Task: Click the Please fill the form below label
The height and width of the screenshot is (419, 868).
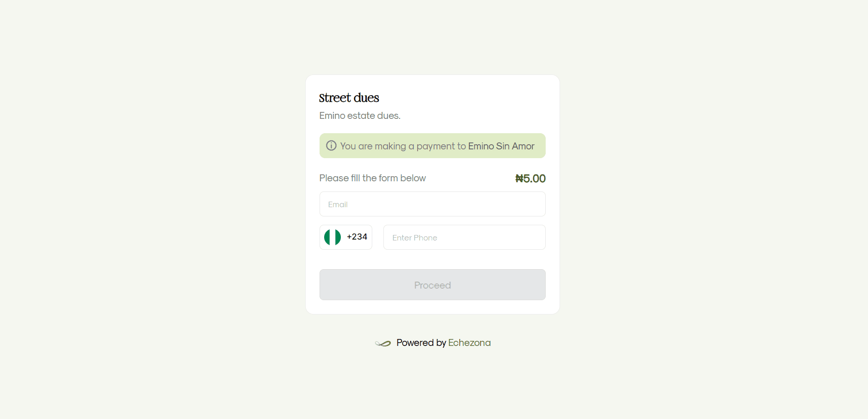Action: click(x=372, y=178)
